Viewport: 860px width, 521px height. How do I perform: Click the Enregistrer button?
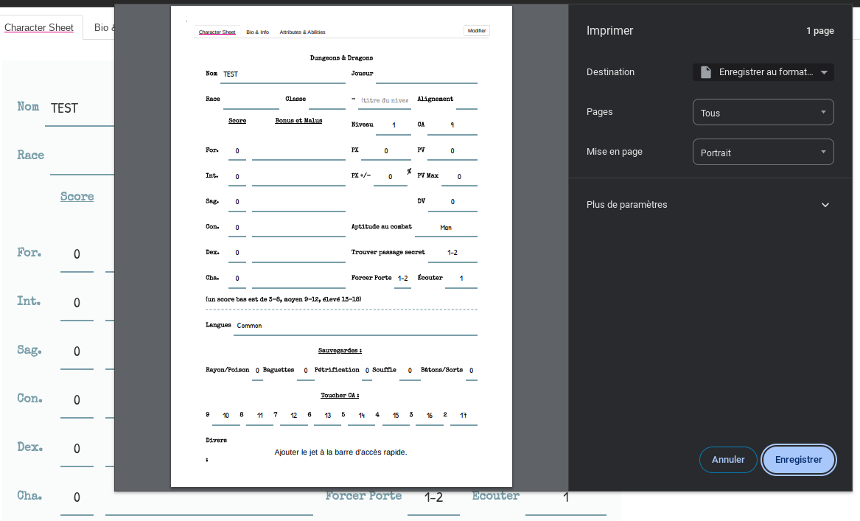tap(799, 460)
